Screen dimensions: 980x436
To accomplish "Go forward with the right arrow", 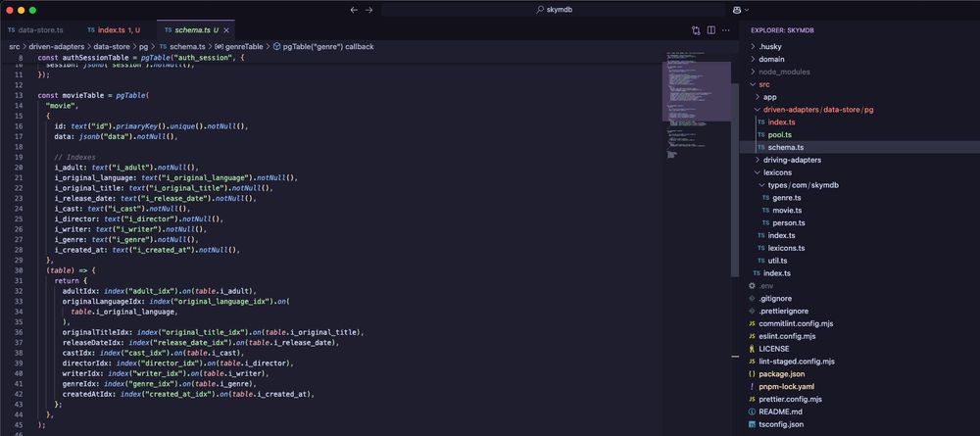I will pyautogui.click(x=368, y=10).
